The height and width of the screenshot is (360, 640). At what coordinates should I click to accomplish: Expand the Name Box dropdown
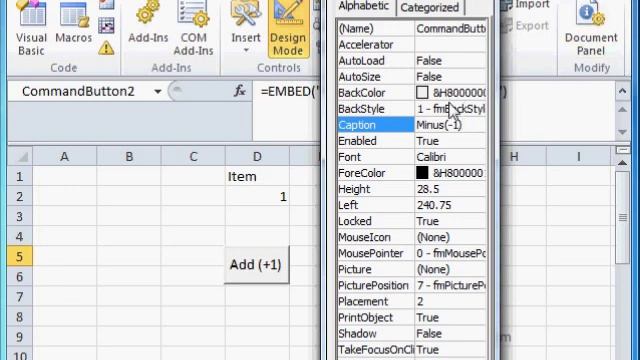(x=158, y=91)
